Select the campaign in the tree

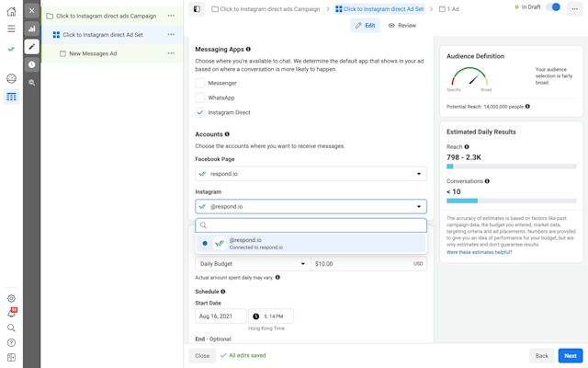pos(107,16)
